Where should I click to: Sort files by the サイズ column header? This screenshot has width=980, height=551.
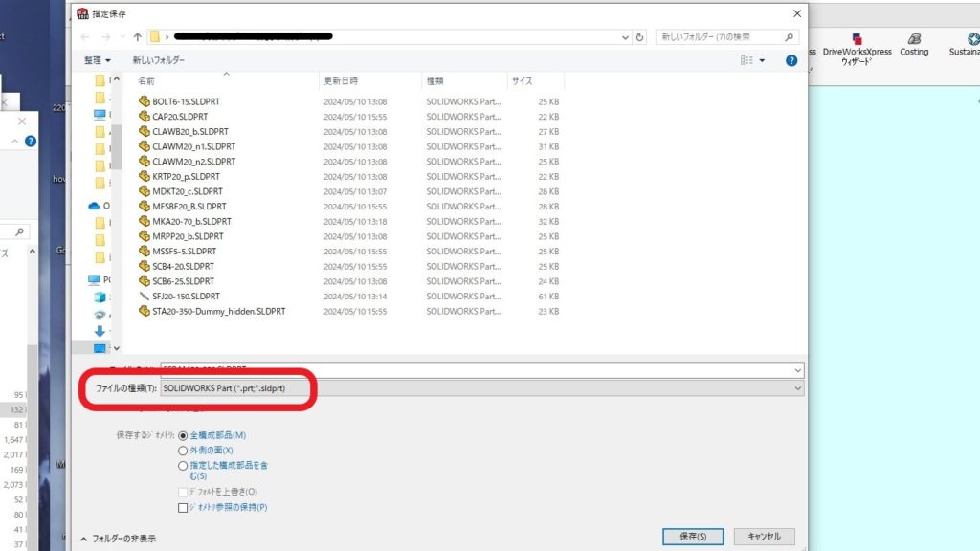523,81
